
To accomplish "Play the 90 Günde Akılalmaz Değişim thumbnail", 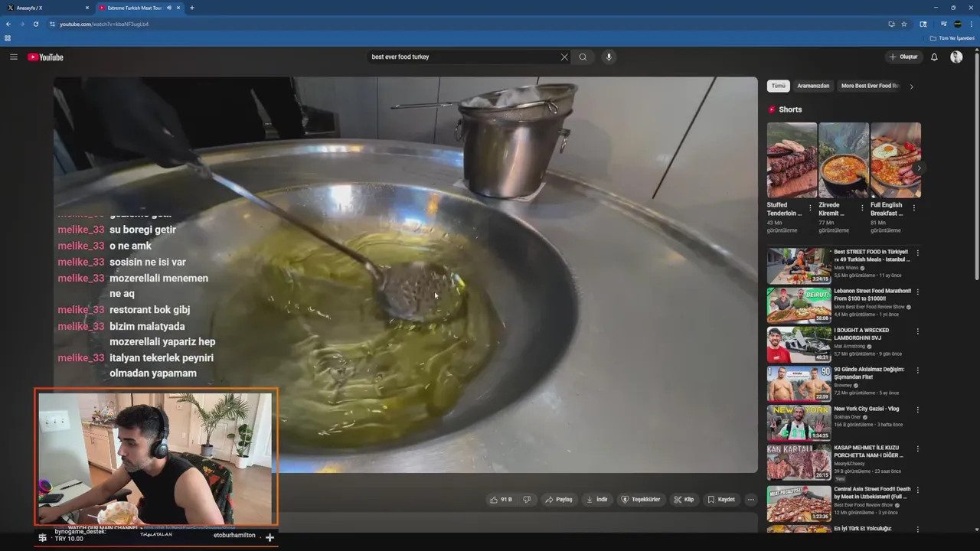I will point(799,383).
